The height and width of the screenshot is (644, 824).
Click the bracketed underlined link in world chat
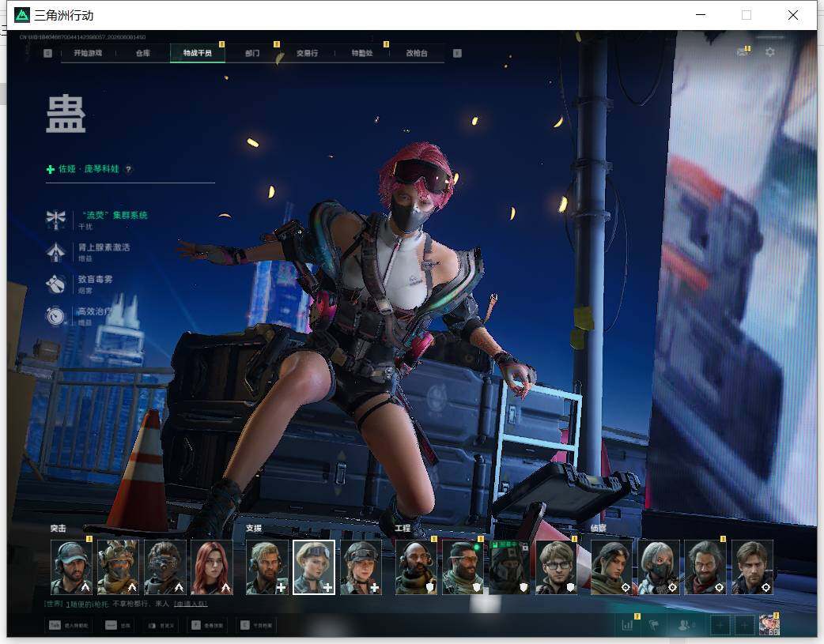(191, 604)
